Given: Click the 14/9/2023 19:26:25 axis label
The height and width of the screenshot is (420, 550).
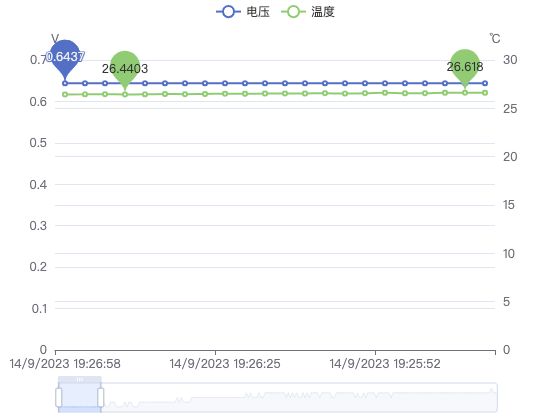Looking at the screenshot, I should coord(225,364).
